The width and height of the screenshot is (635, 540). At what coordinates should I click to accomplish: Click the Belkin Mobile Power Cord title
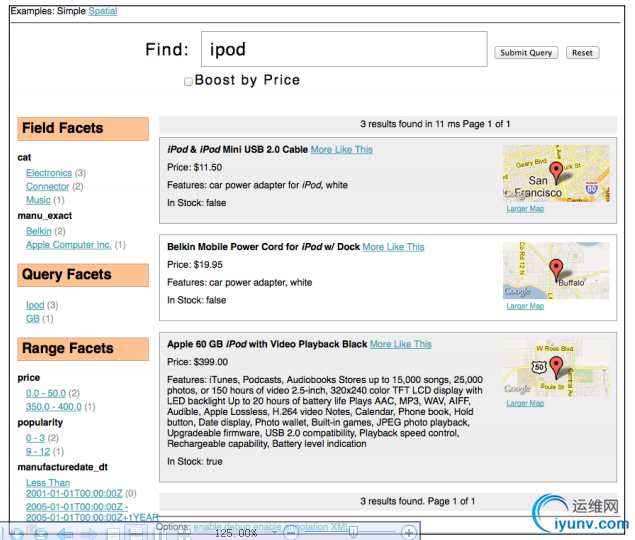coord(264,247)
